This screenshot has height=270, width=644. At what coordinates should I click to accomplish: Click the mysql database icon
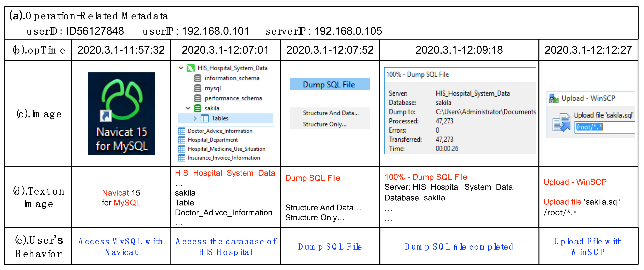click(x=198, y=88)
